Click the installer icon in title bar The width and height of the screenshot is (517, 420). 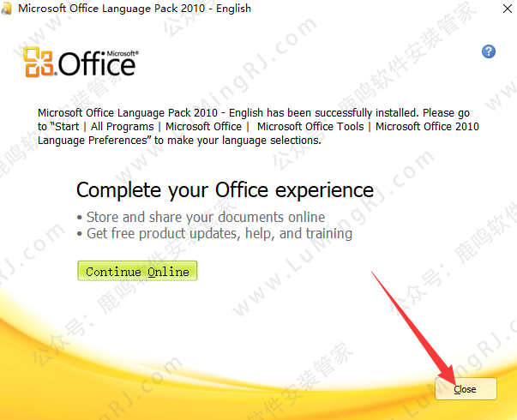7,9
